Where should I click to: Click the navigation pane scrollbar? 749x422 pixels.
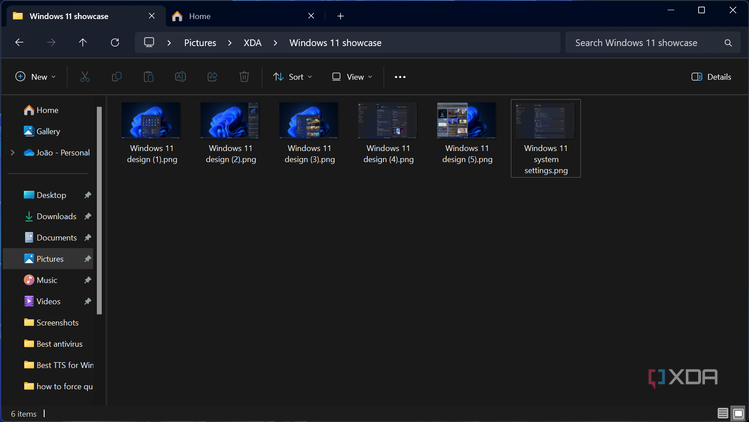tap(99, 210)
